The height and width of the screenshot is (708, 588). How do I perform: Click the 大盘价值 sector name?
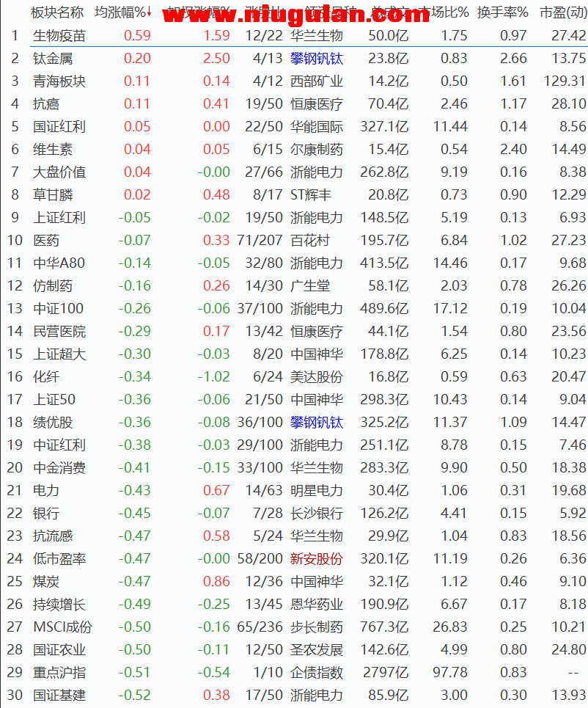tap(59, 172)
